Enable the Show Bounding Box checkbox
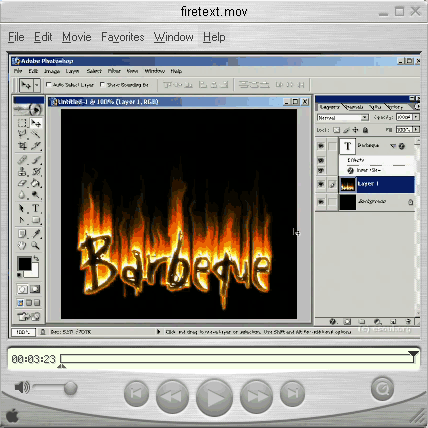Viewport: 428px width, 428px height. click(x=102, y=85)
